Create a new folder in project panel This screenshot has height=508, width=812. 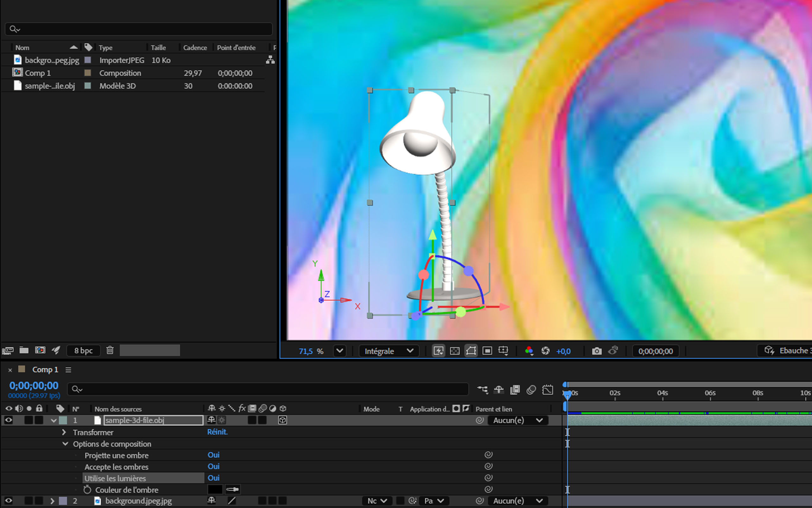pyautogui.click(x=24, y=350)
